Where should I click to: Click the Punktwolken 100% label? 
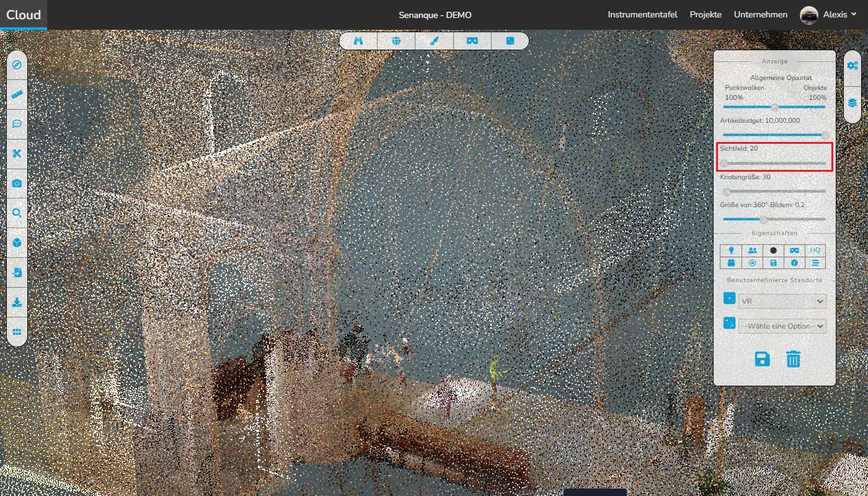745,92
